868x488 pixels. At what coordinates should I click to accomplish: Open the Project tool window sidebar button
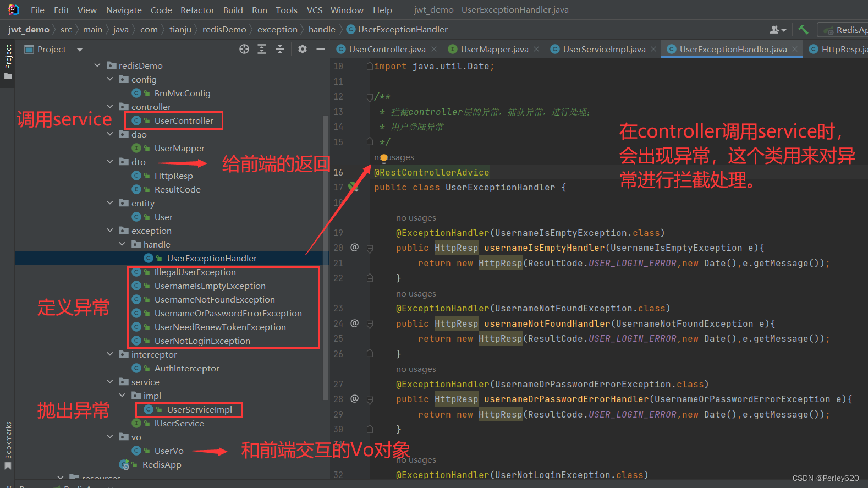(8, 62)
